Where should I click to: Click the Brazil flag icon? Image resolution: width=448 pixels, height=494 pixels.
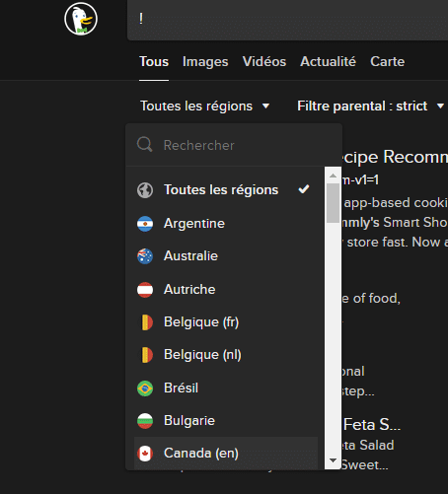click(145, 388)
